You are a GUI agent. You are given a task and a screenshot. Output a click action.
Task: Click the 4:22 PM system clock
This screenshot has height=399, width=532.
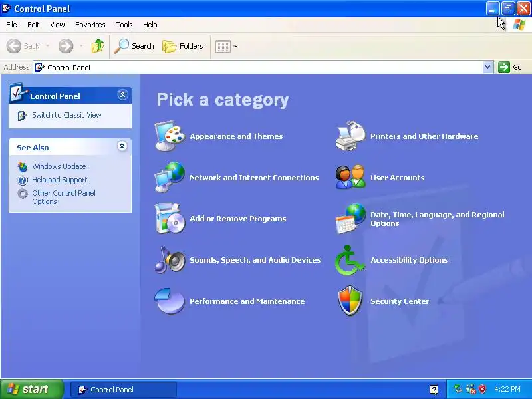[507, 389]
